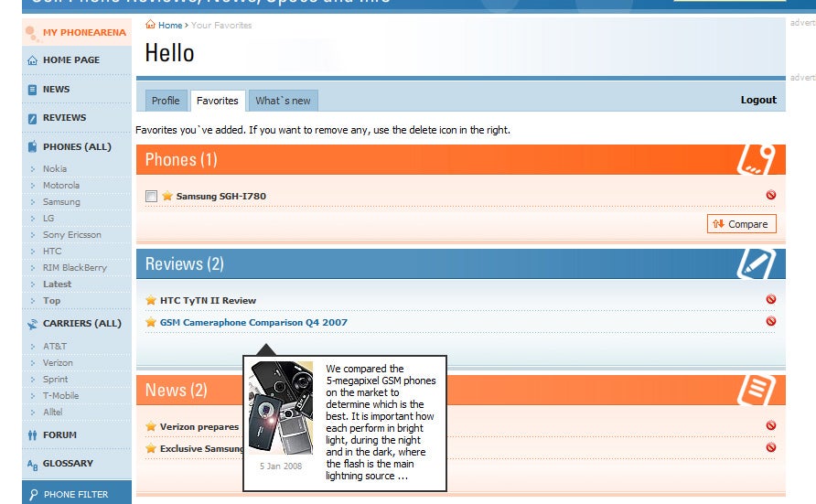Click the star beside Samsung SGH-I780
816x504 pixels.
click(167, 196)
